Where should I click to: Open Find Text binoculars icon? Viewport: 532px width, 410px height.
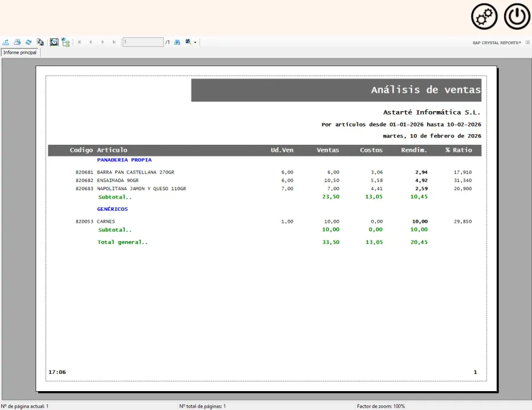(x=177, y=42)
